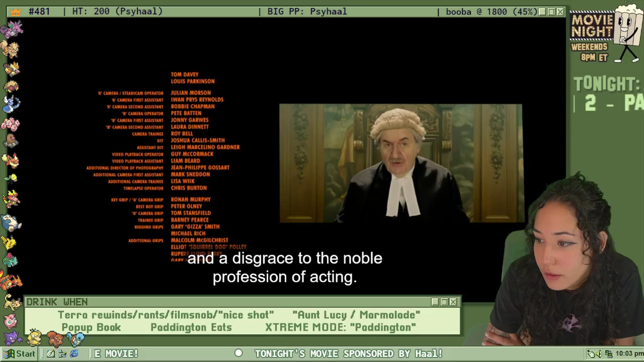
Task: Click credit name 'LEIGH MARCELINO GARDNER'
Action: pos(205,147)
